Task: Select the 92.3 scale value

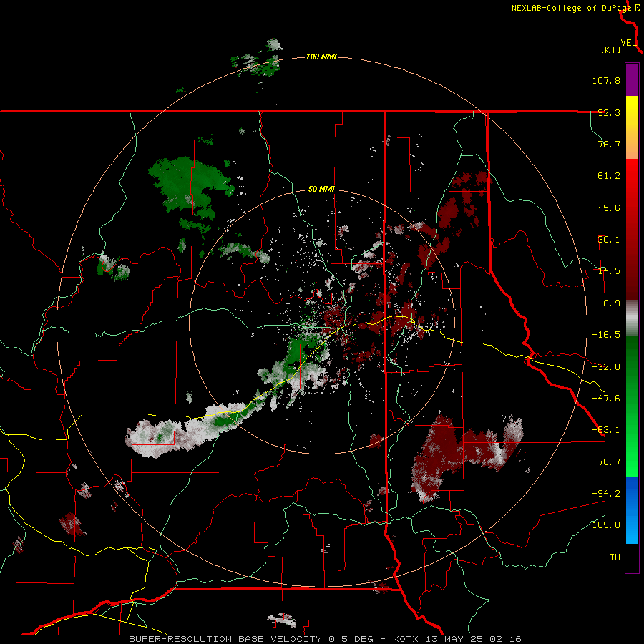Action: point(609,112)
